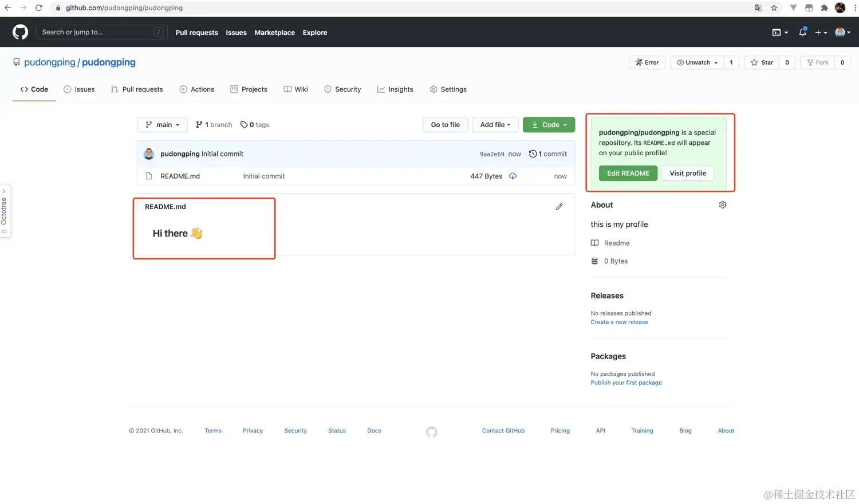The image size is (859, 504).
Task: Open the Create a new release link
Action: pyautogui.click(x=619, y=322)
